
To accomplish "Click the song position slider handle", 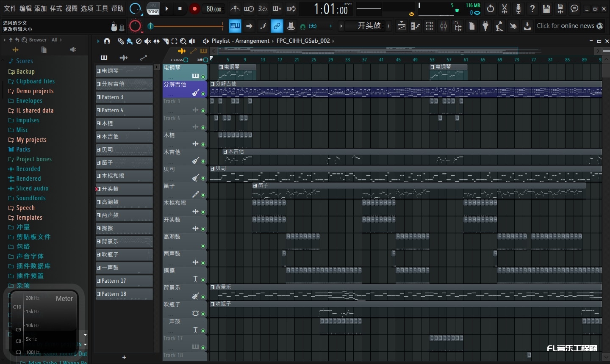I will point(150,26).
